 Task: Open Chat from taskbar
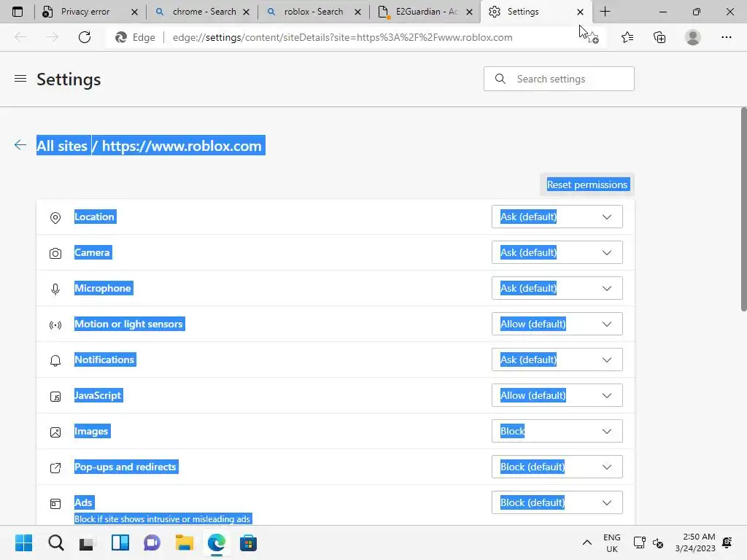point(152,542)
